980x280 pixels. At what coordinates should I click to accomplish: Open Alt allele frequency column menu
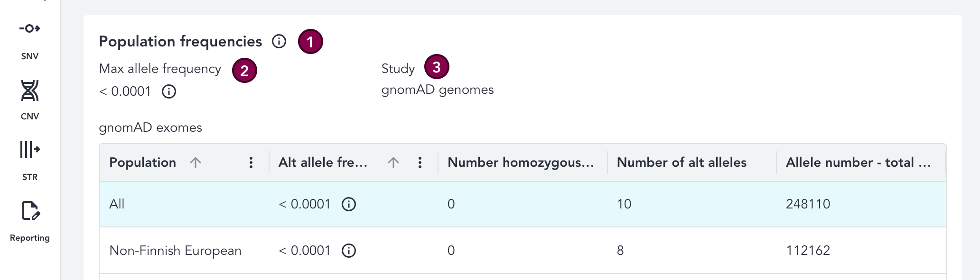click(420, 163)
